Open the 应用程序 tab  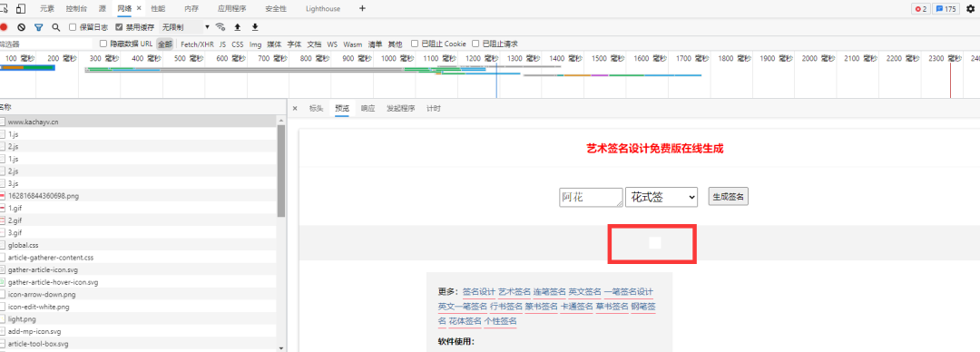point(232,9)
